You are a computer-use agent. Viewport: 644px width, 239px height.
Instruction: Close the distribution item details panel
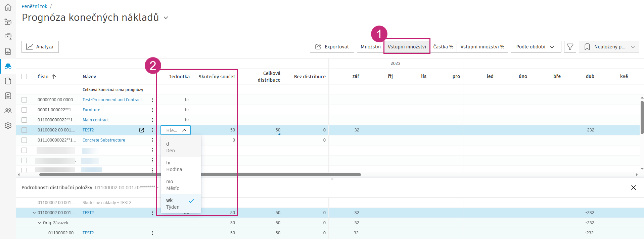tap(633, 188)
